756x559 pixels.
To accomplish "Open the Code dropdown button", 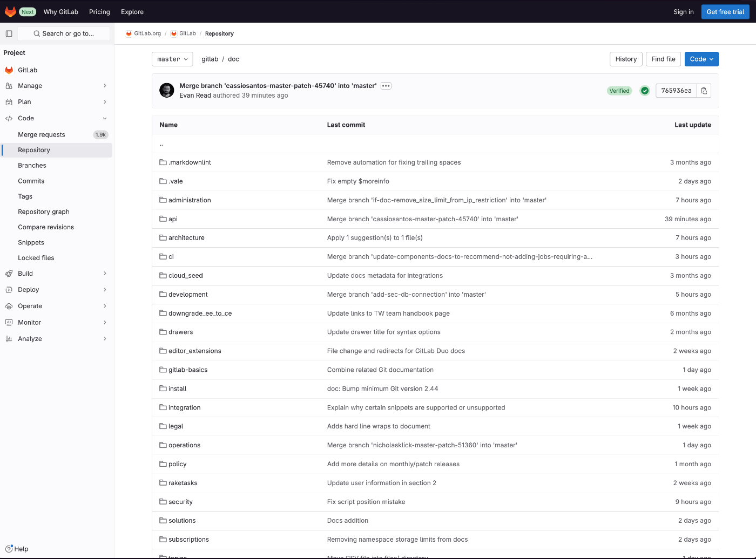I will pos(701,59).
